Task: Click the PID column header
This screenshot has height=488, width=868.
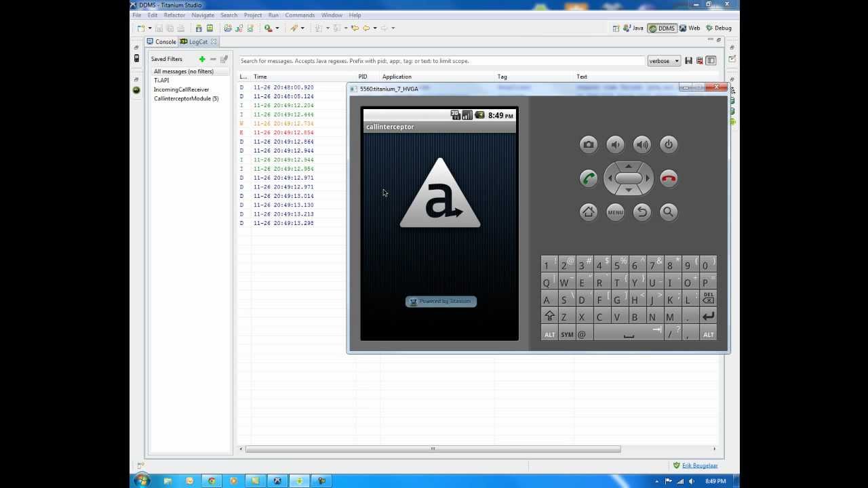Action: [x=368, y=77]
